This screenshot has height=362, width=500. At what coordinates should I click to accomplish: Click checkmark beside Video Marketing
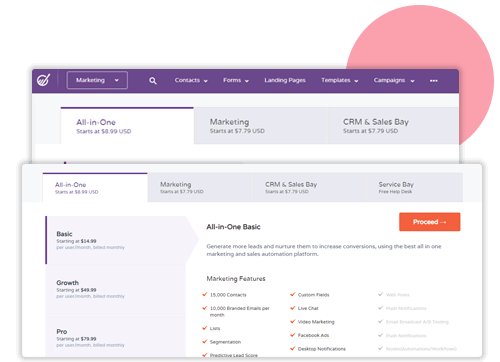[293, 322]
